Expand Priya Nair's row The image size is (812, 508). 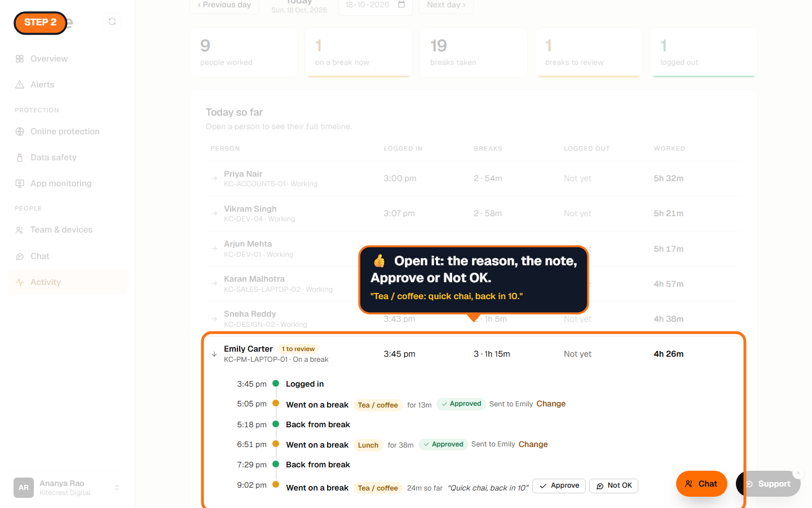click(x=473, y=178)
